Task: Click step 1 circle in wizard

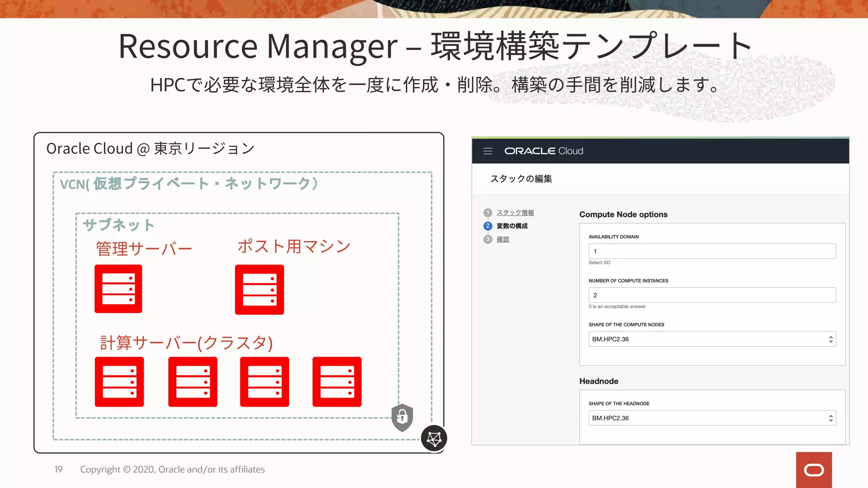Action: pyautogui.click(x=488, y=213)
